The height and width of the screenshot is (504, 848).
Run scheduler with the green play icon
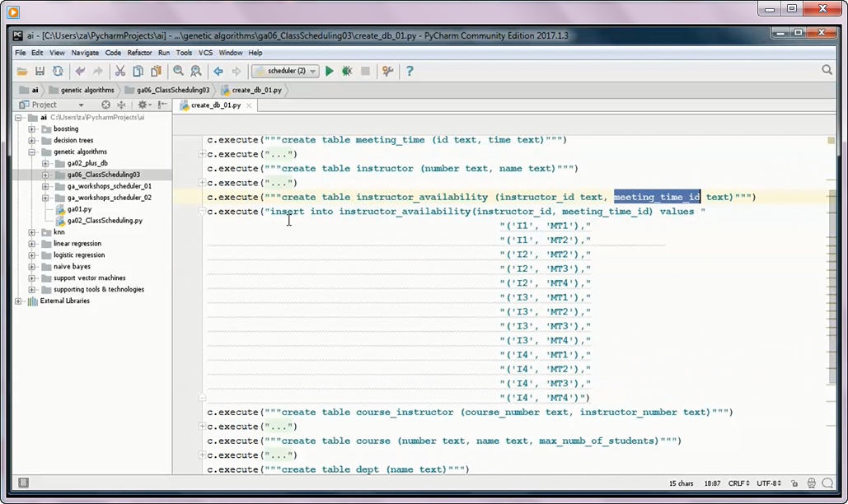pos(330,71)
